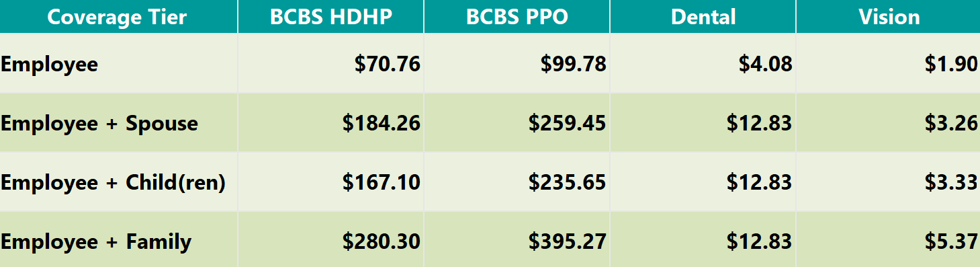Select the $395.27 PPO family cell
Screen dimensions: 980x267
(x=517, y=241)
